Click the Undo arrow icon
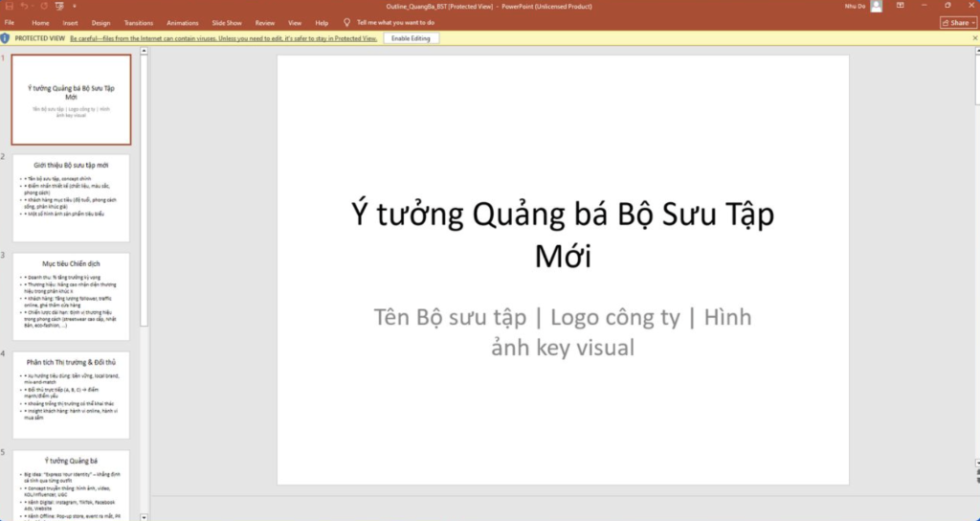980x521 pixels. (24, 6)
